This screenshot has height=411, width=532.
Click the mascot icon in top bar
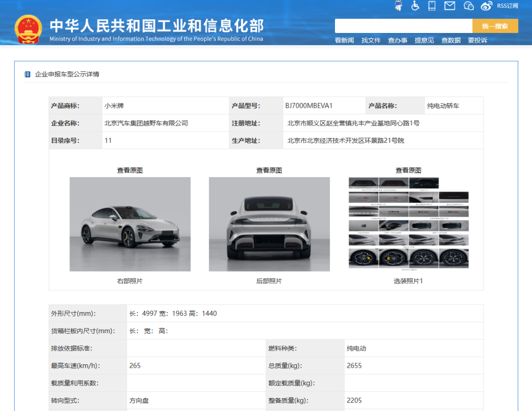coord(399,6)
